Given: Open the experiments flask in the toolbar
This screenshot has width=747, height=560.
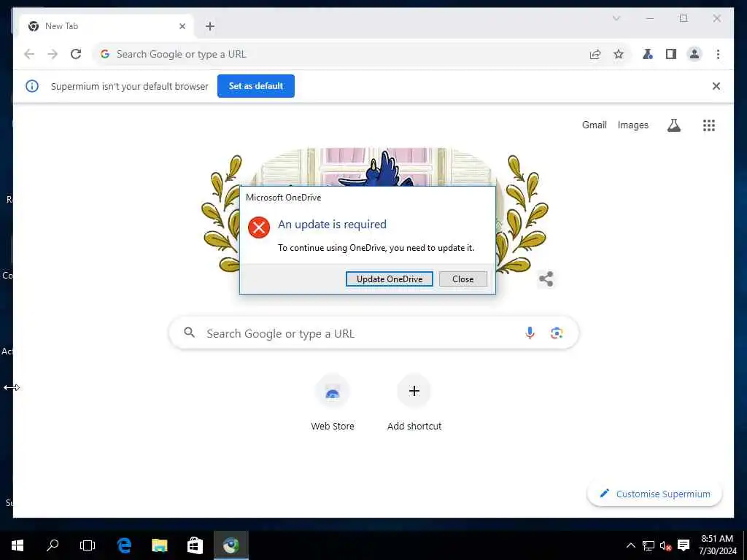Looking at the screenshot, I should click(x=648, y=54).
